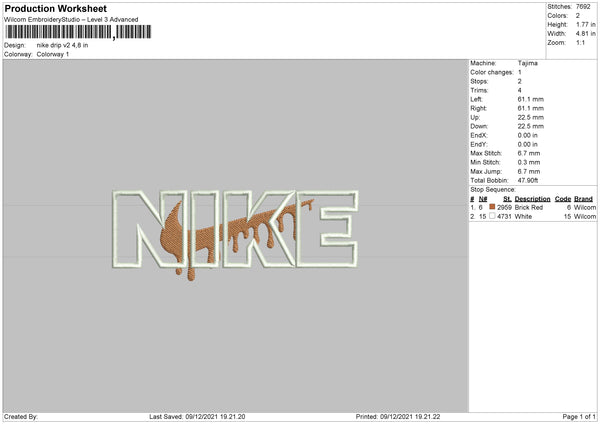Click the 'Stops:' label
Viewport: 600px width, 424px height.
coord(479,81)
